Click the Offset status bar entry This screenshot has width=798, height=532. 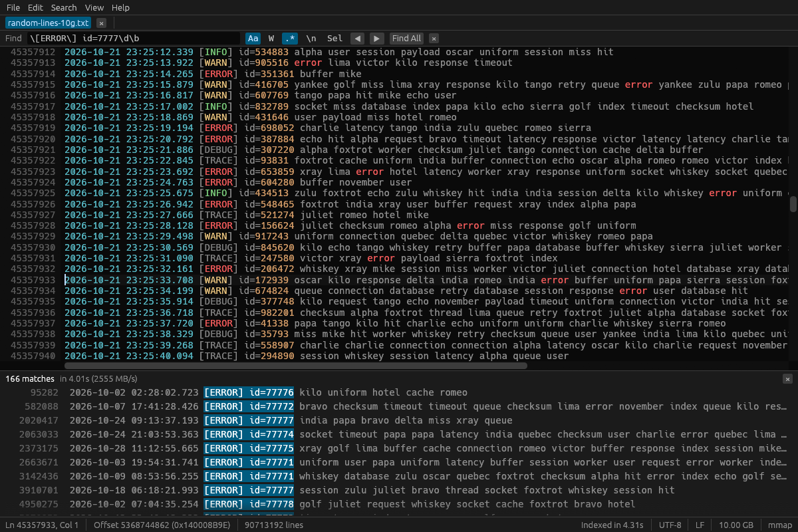coord(162,525)
